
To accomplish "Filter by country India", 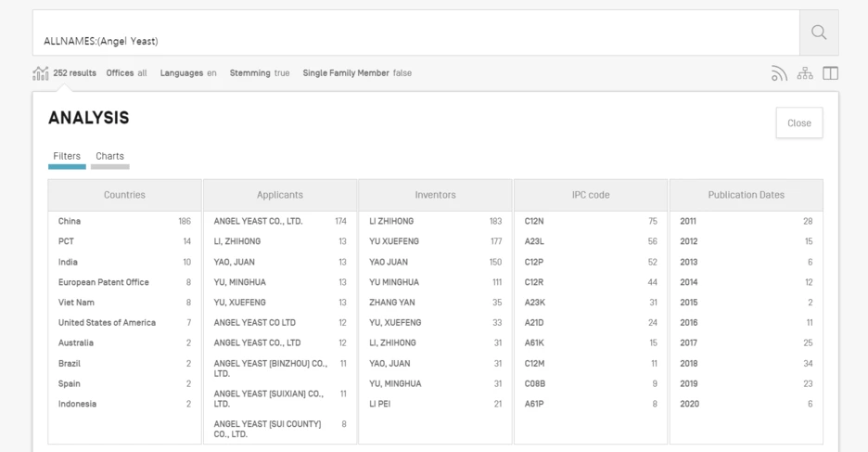I will 124,262.
